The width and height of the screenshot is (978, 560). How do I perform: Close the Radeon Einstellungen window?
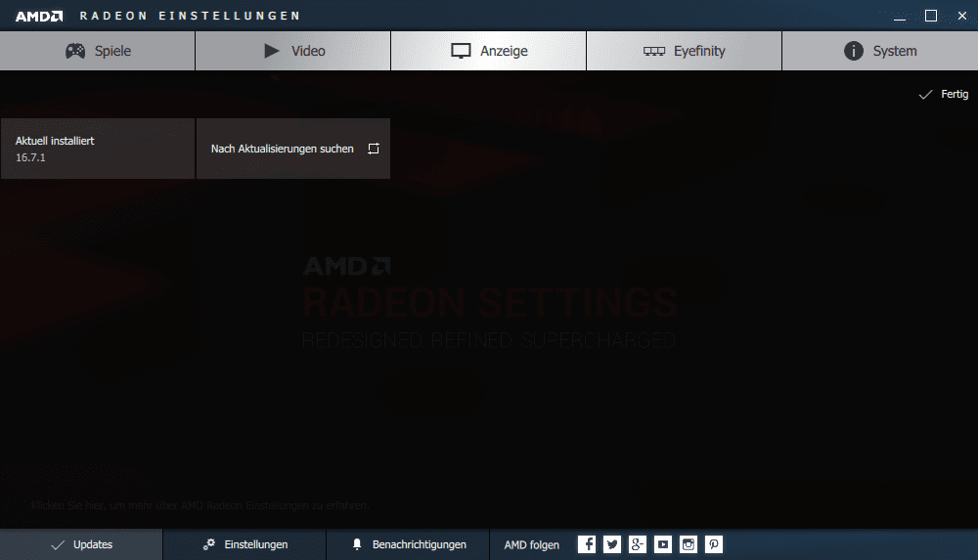click(x=961, y=17)
